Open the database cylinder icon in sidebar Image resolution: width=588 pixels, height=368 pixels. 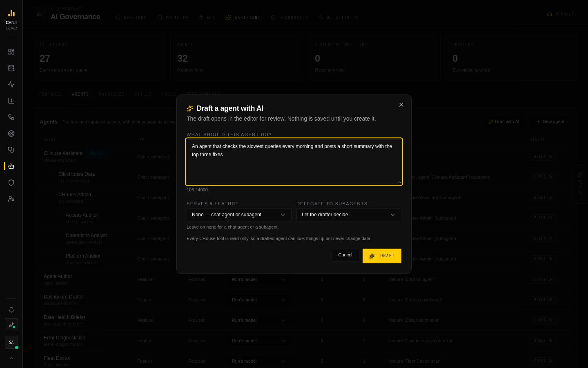click(x=11, y=68)
